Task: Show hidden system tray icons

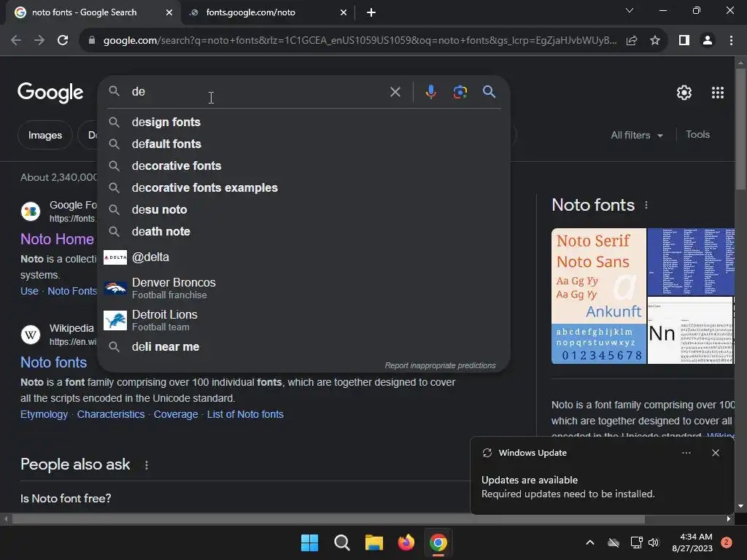Action: 589,542
